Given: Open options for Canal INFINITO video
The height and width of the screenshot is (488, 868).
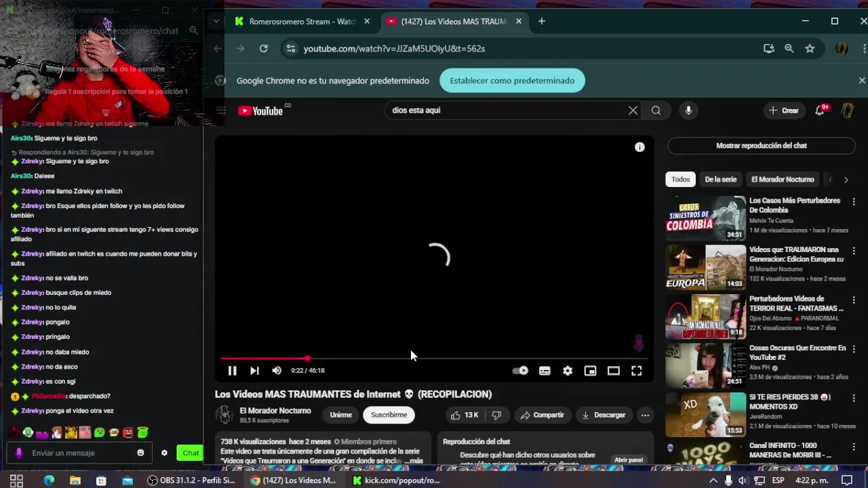Looking at the screenshot, I should pyautogui.click(x=854, y=447).
